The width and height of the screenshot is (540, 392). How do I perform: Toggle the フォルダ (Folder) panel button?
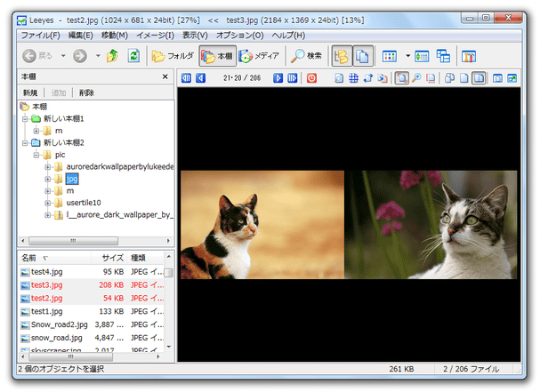(173, 56)
